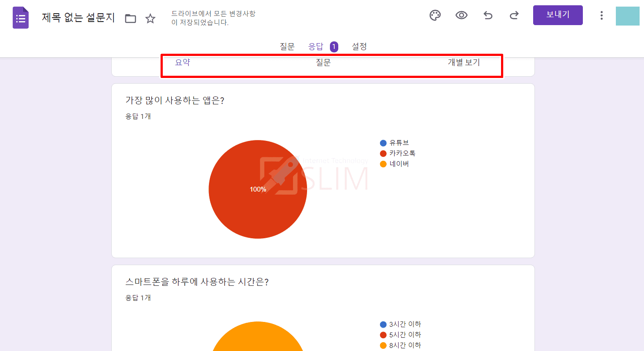Click the 유튜브 legend entry
The image size is (644, 351).
point(395,143)
